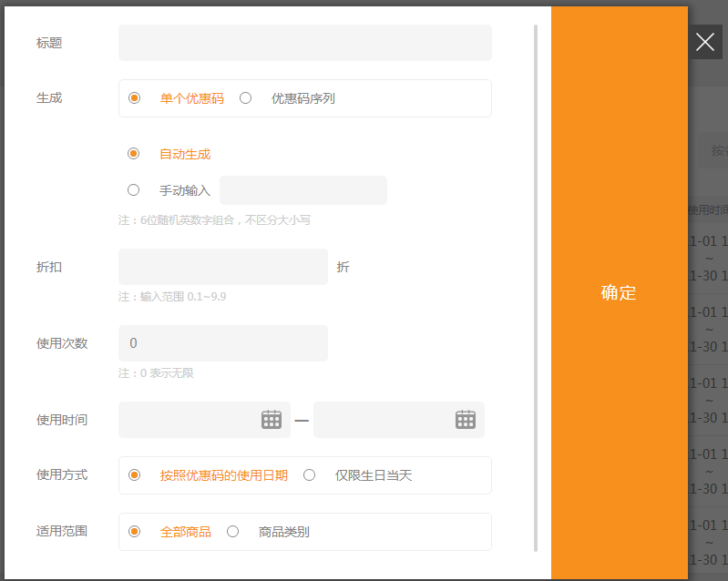728x581 pixels.
Task: Select 全部商品 scope option
Action: click(135, 532)
